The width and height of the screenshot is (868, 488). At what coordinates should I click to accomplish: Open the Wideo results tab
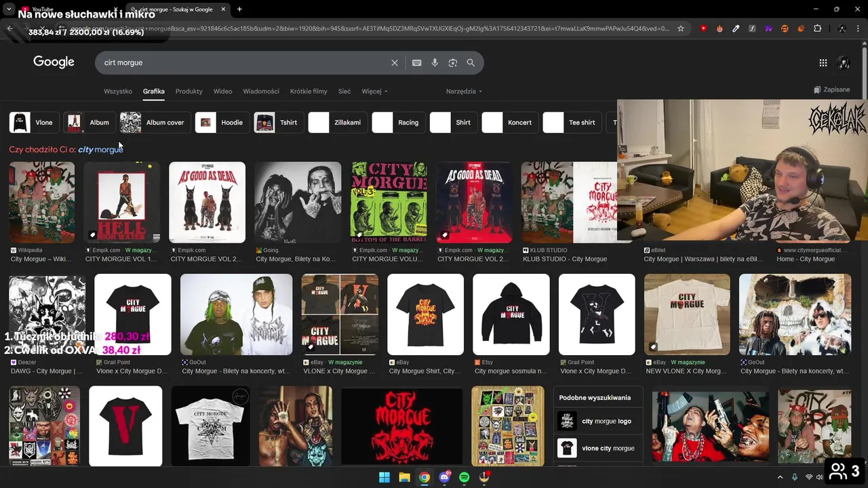(x=222, y=91)
